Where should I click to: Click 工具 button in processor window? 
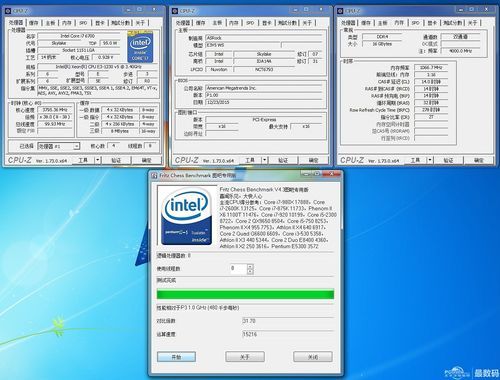click(83, 160)
